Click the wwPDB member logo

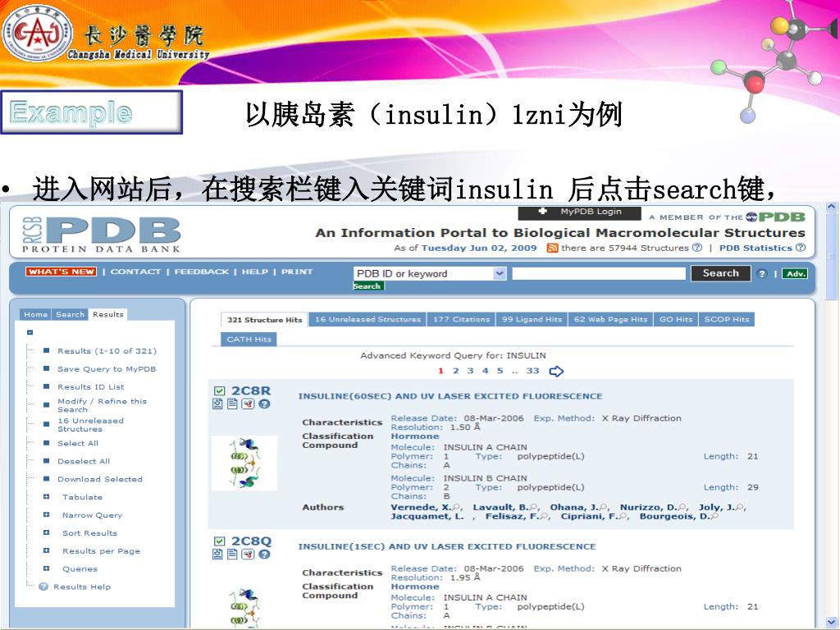point(775,217)
